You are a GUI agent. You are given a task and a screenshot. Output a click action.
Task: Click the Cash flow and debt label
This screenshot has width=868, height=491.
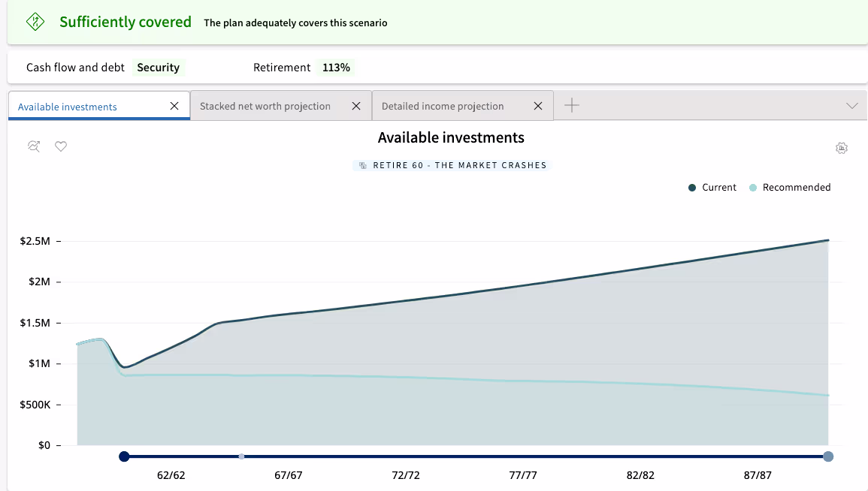click(75, 68)
